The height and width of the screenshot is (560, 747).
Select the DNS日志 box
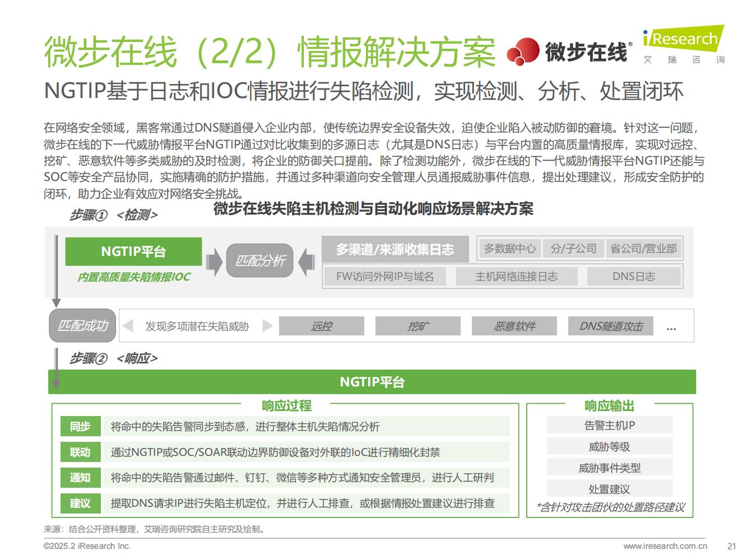tap(633, 276)
